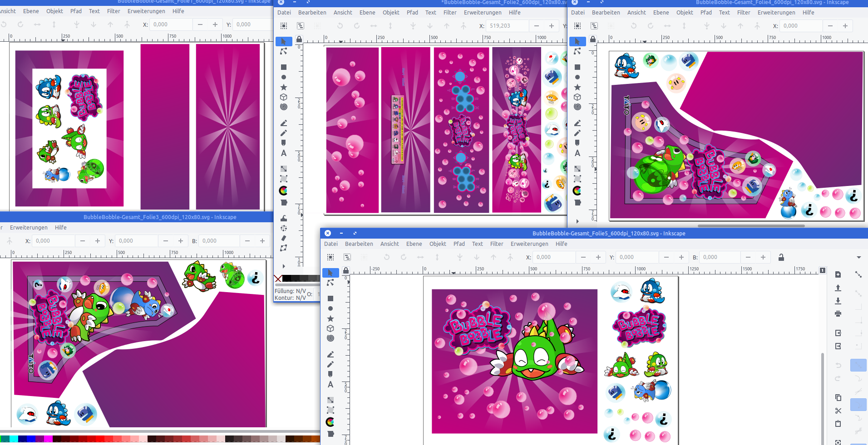Pick the Rectangle tool in Folie5 window
Screen dimensions: 868x445
(330, 298)
